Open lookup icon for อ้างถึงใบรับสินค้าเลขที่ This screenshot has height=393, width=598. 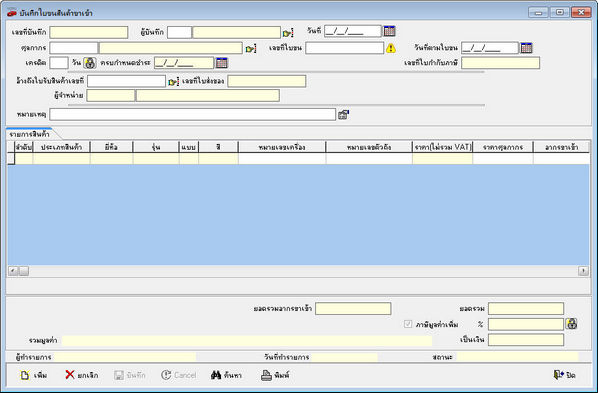173,81
